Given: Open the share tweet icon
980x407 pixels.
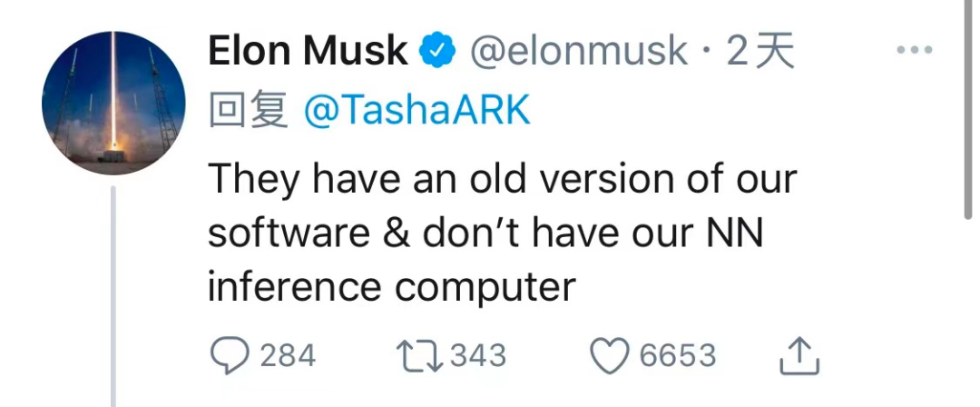Looking at the screenshot, I should [x=799, y=356].
